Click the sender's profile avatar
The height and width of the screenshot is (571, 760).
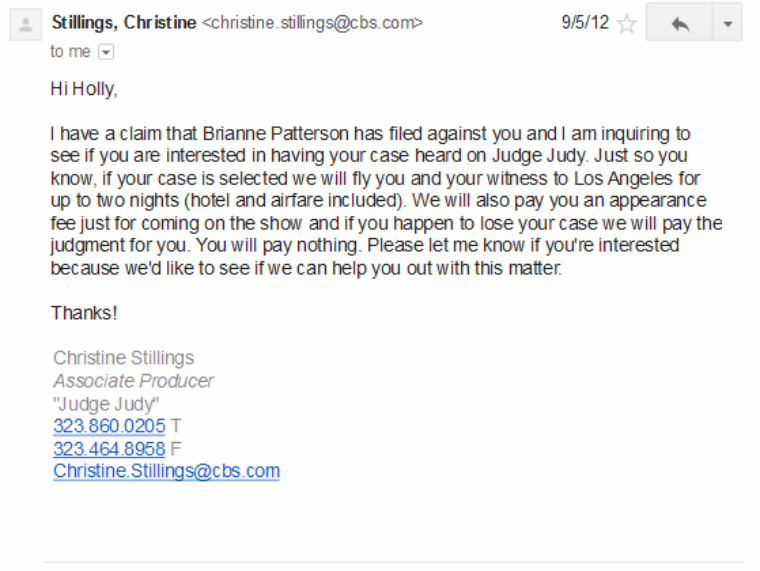[25, 25]
